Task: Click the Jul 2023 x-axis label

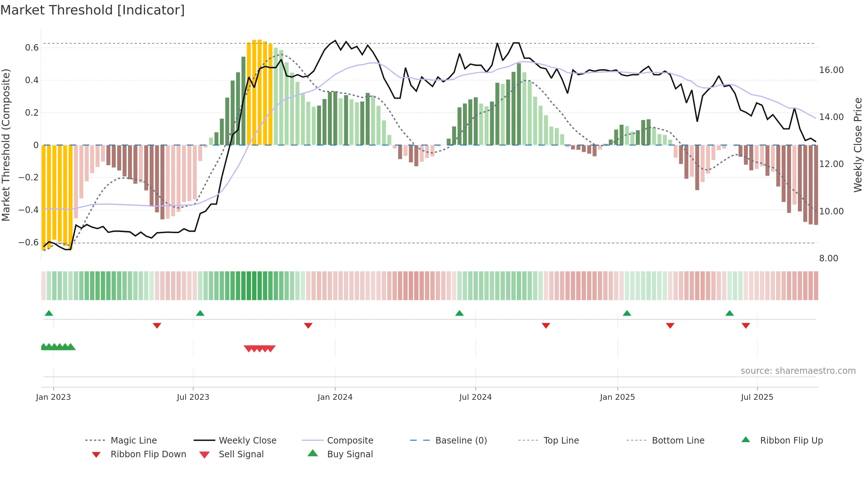Action: (x=193, y=397)
